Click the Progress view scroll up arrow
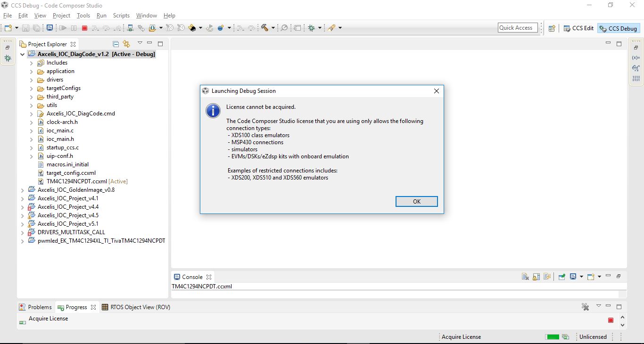 pyautogui.click(x=622, y=317)
